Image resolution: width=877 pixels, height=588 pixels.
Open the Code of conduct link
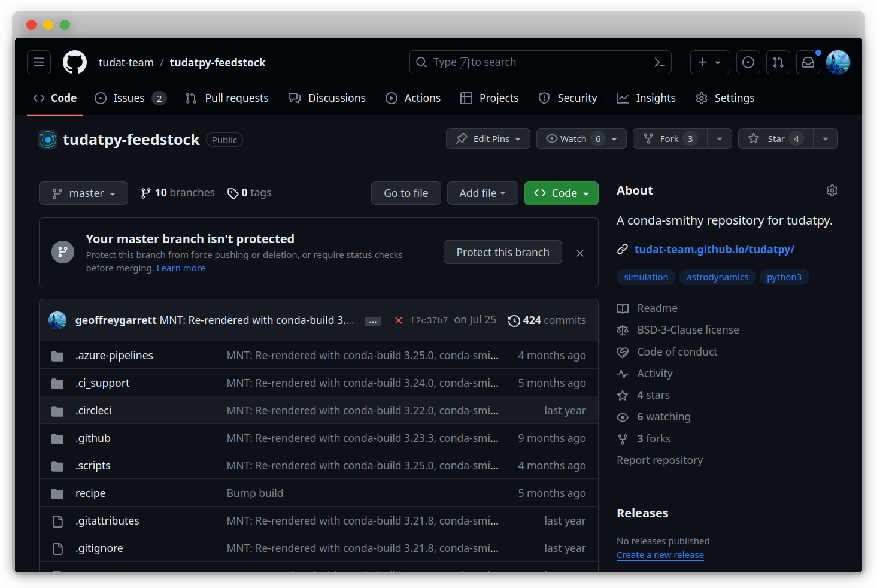tap(667, 352)
